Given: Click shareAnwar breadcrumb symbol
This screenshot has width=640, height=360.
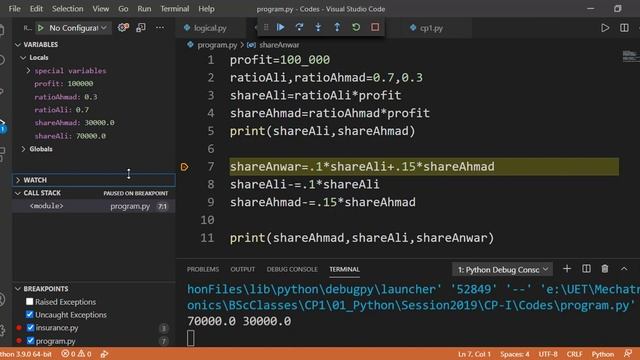Looking at the screenshot, I should (279, 45).
